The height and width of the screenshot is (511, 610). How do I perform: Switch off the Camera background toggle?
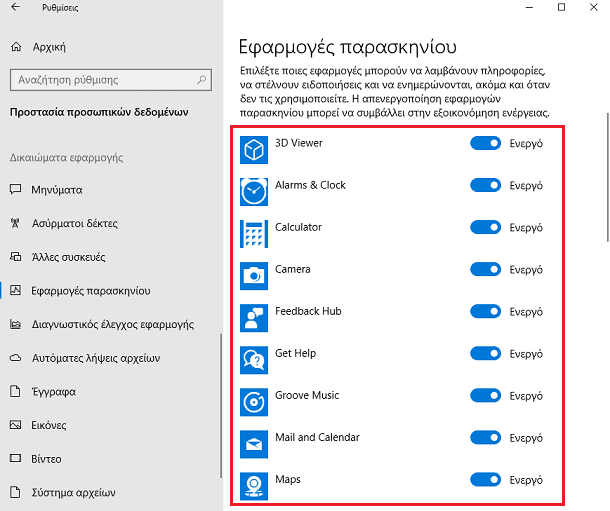click(x=486, y=269)
